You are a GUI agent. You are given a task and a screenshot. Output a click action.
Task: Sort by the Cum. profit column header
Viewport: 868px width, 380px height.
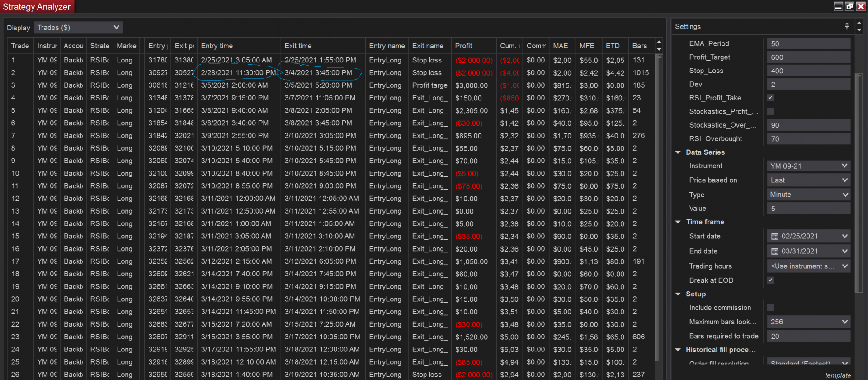click(509, 46)
